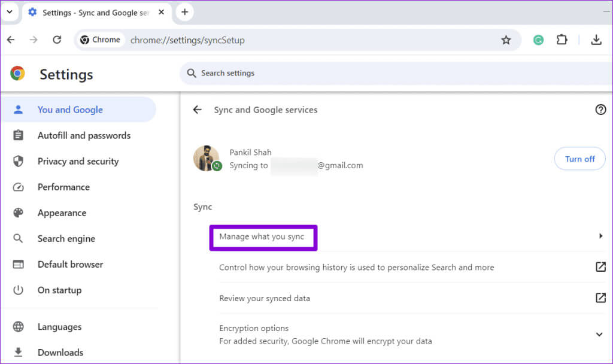Close the Settings tab
613x364 pixels.
(161, 12)
